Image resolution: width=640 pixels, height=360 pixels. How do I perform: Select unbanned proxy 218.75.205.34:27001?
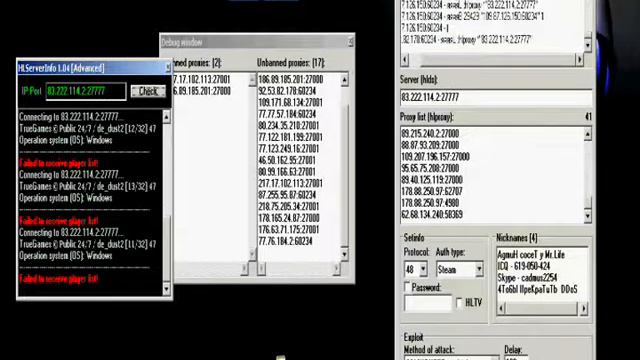point(289,206)
